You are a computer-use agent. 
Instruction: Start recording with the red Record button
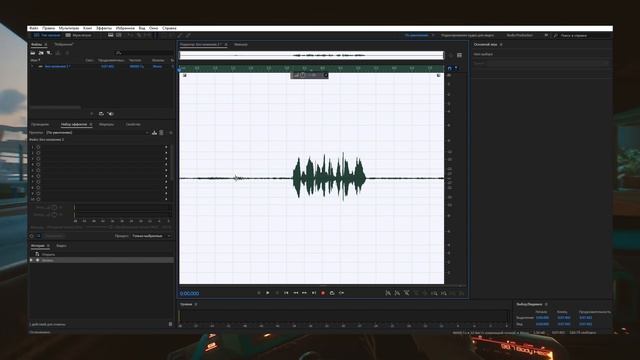323,293
